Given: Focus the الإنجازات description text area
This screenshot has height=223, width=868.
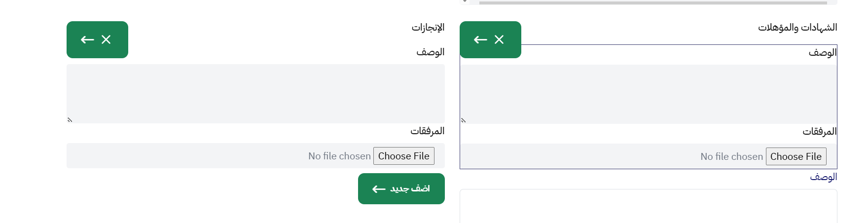Looking at the screenshot, I should click(x=255, y=93).
